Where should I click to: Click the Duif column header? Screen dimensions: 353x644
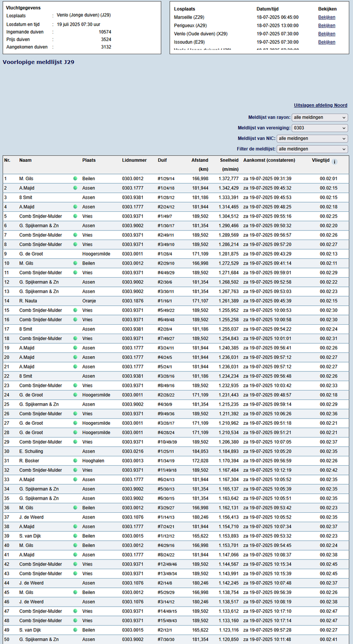pyautogui.click(x=162, y=160)
